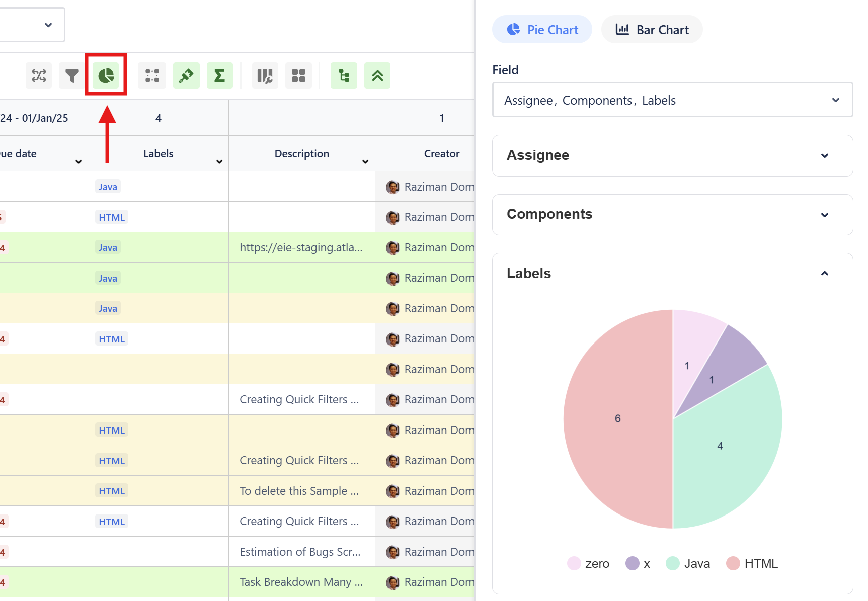
Task: Click the four-squares grid view icon
Action: 298,76
